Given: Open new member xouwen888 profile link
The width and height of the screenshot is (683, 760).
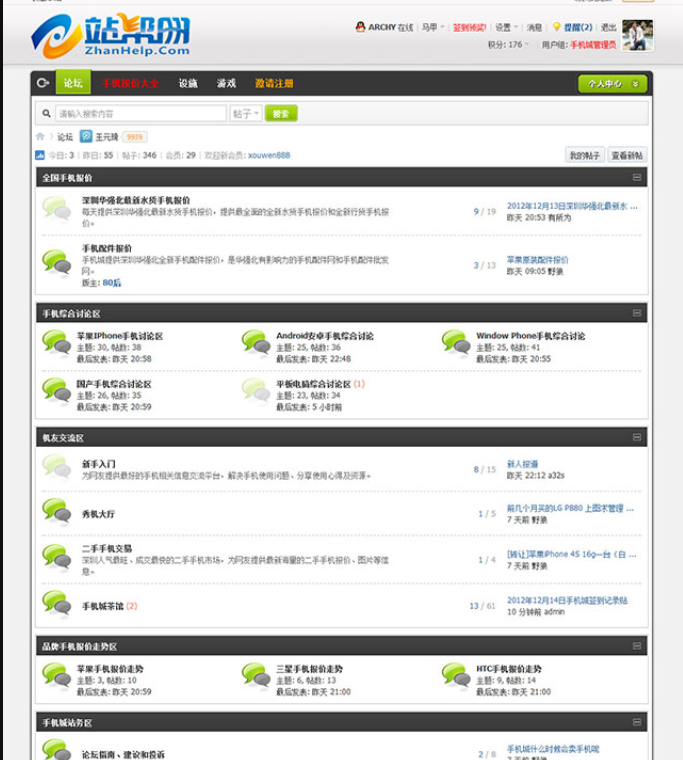Looking at the screenshot, I should click(269, 155).
